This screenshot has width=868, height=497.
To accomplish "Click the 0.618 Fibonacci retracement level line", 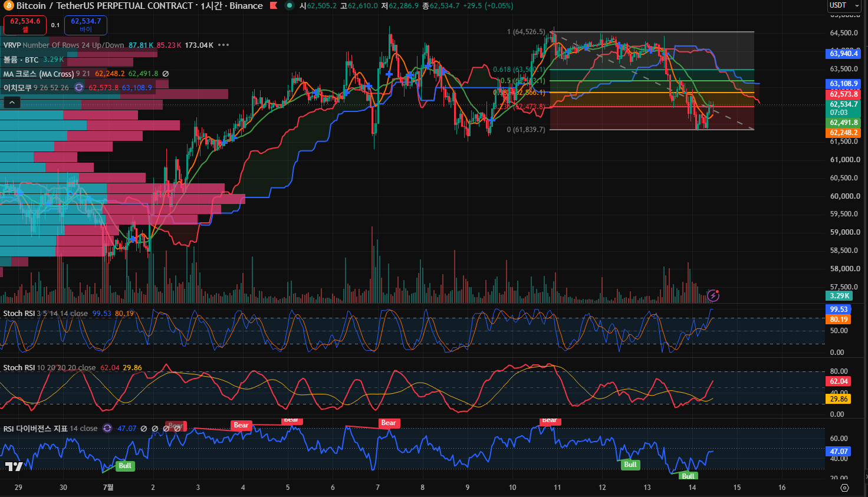I will click(x=652, y=70).
